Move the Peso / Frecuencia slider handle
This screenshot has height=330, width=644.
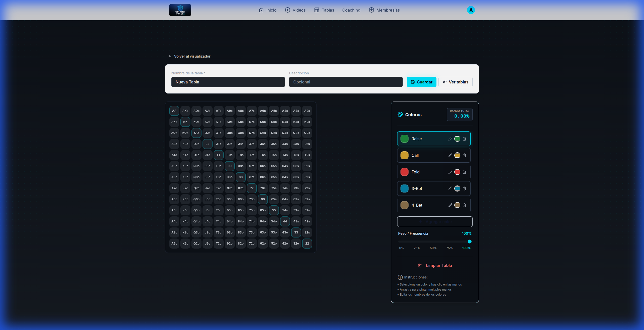[469, 242]
